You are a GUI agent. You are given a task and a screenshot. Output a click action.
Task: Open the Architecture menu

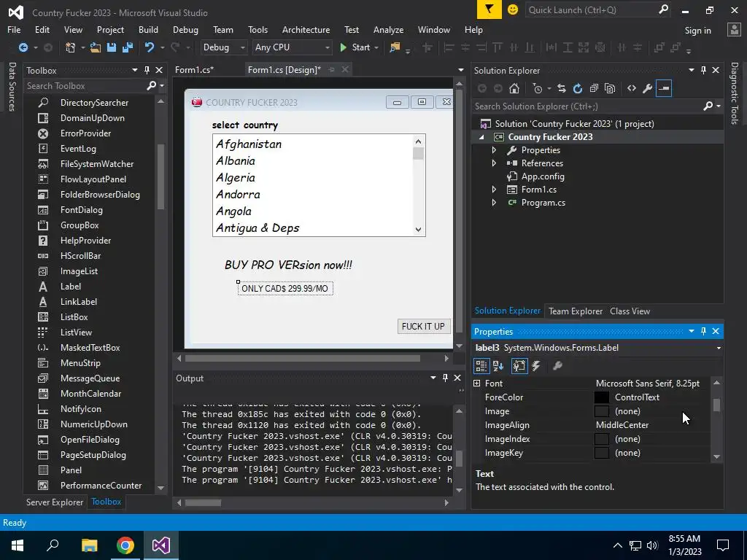(x=306, y=29)
